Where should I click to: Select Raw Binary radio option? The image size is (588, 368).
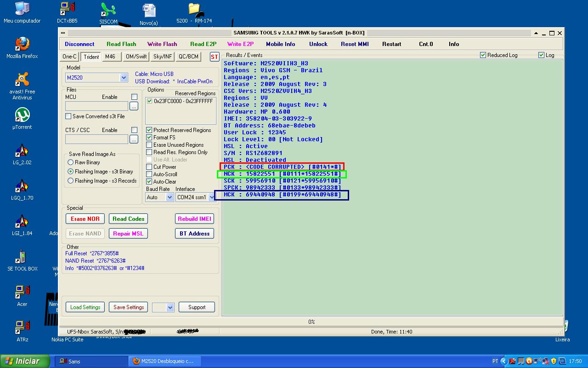70,162
